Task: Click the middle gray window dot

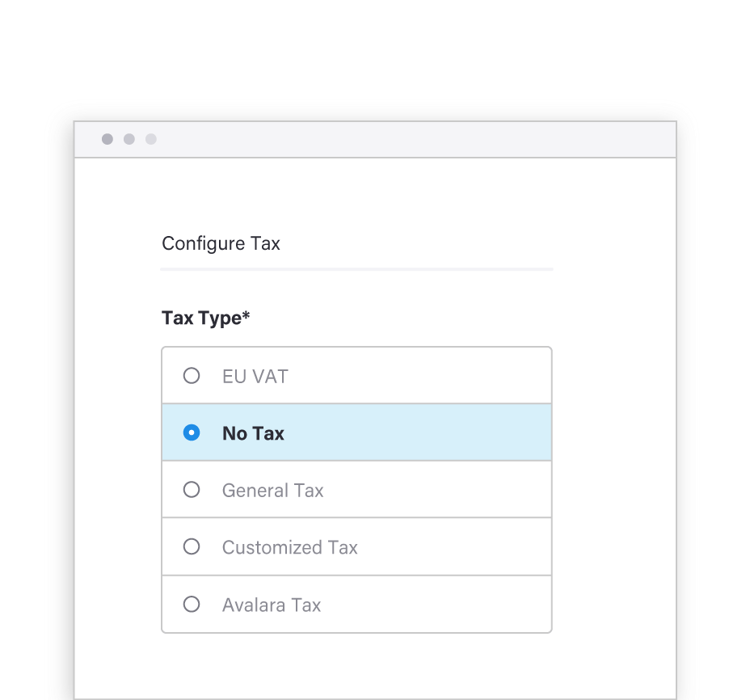Action: pyautogui.click(x=129, y=139)
